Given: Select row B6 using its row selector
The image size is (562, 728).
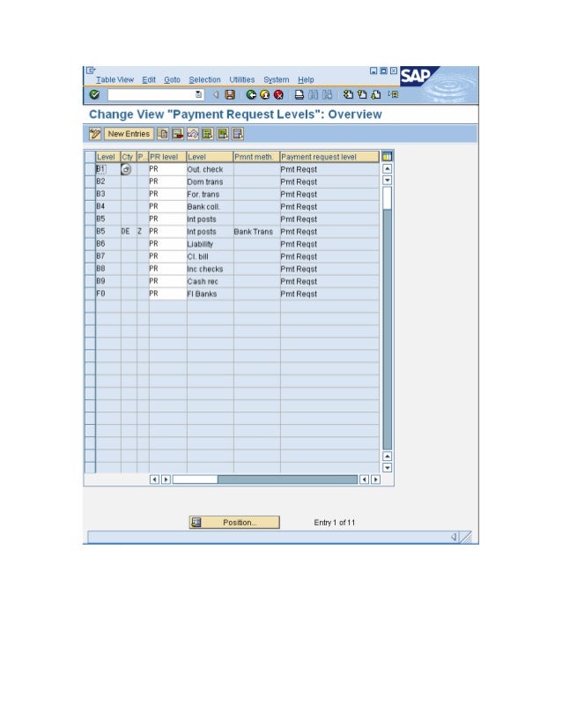Looking at the screenshot, I should pyautogui.click(x=90, y=244).
